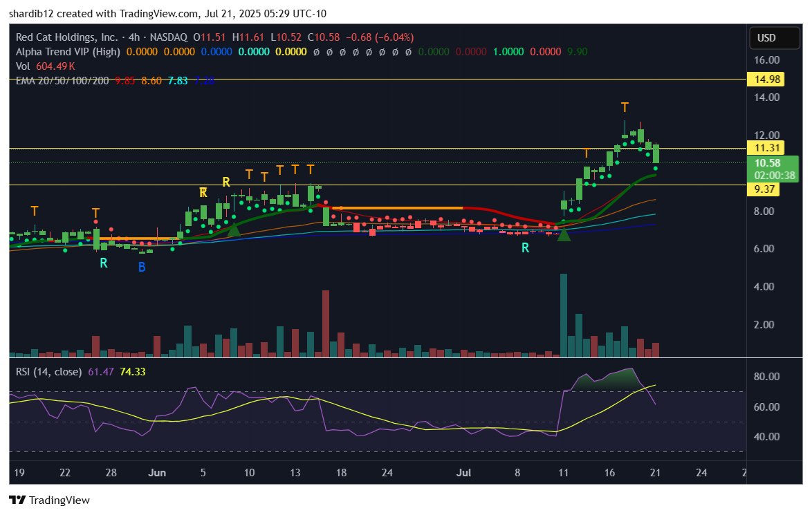
Task: Click the tallest green volume bar at Jul 11
Action: coord(564,315)
